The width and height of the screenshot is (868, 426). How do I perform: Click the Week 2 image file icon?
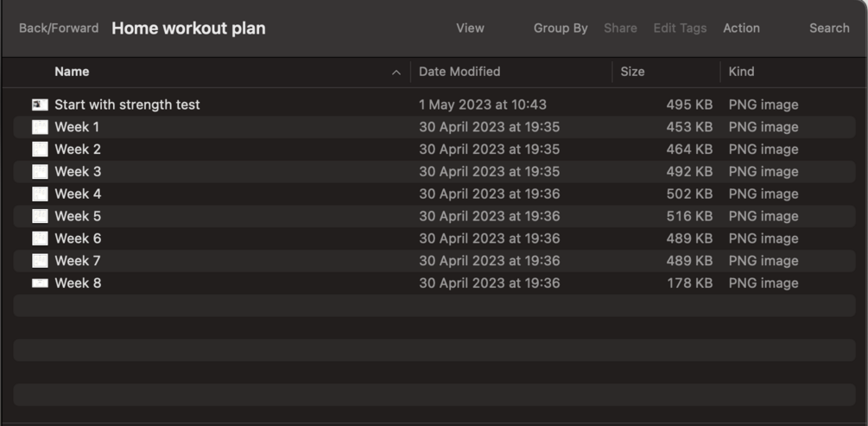pos(40,149)
